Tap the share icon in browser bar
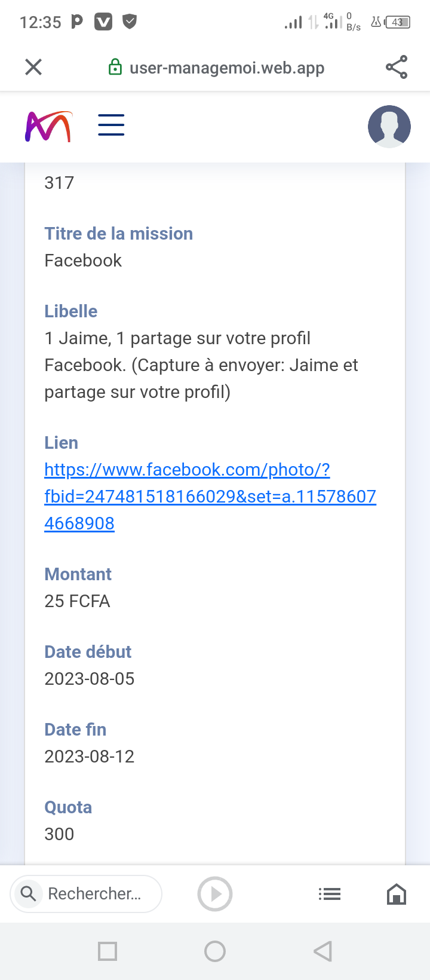Screen dimensions: 430x980 click(x=397, y=67)
